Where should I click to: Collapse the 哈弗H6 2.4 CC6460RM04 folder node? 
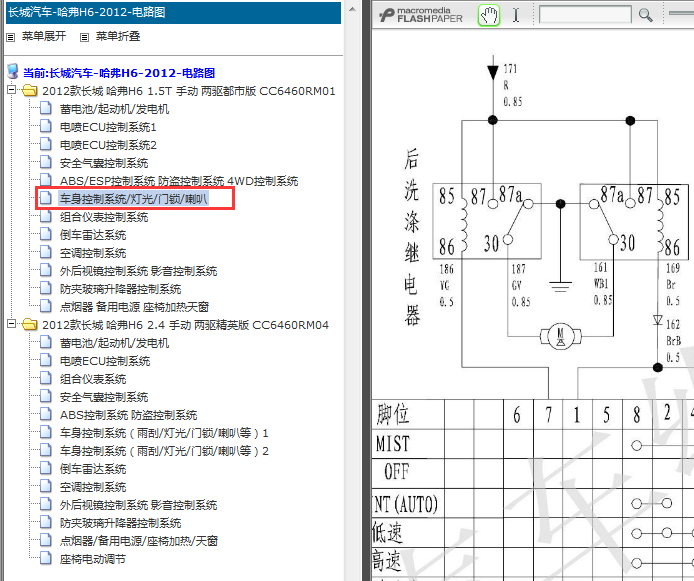click(x=12, y=324)
